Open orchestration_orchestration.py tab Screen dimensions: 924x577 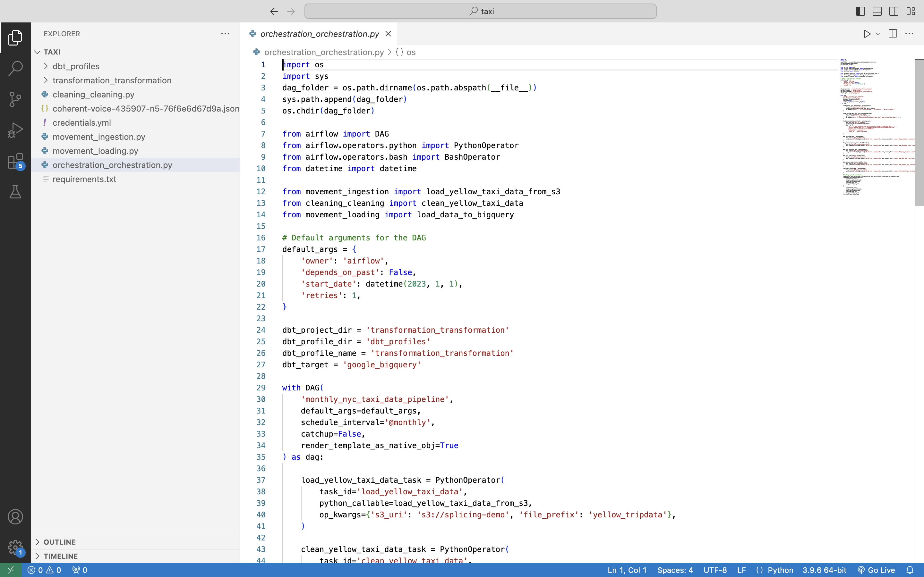coord(320,34)
